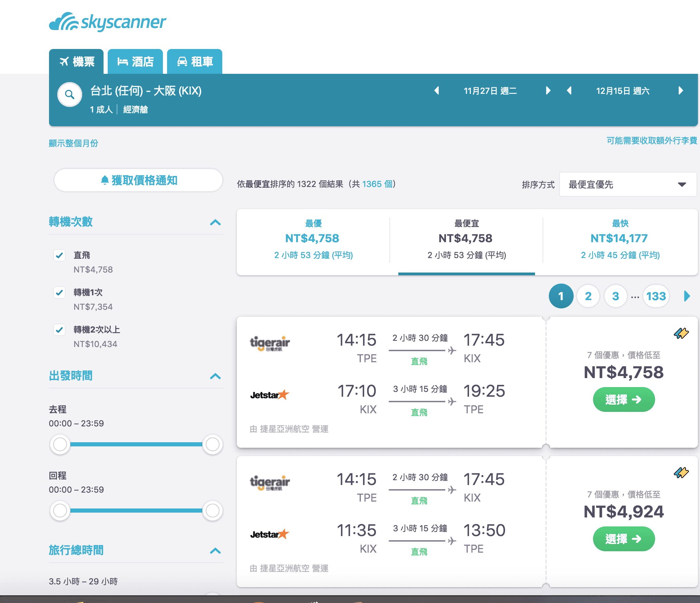Screen dimensions: 700x603
Task: Click next page arrow after 133
Action: (x=687, y=296)
